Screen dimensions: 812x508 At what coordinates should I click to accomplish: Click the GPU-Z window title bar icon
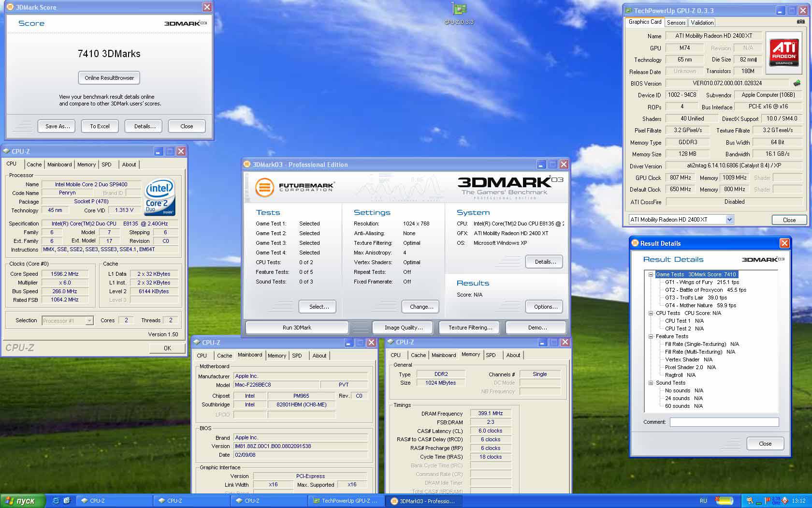(628, 10)
